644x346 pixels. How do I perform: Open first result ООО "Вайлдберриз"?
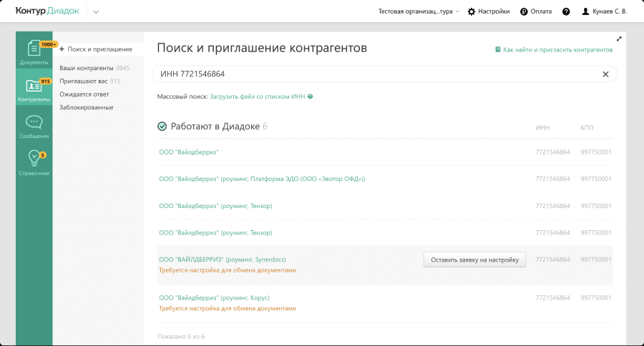click(x=188, y=152)
